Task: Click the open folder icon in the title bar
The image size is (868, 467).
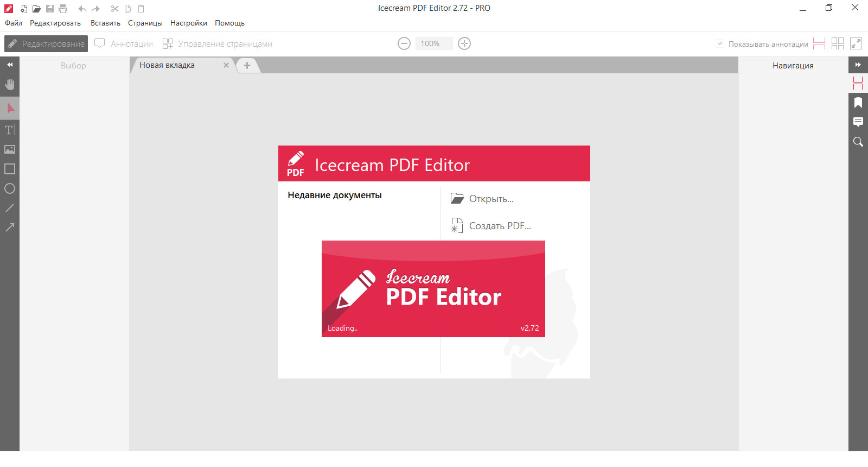Action: click(x=36, y=9)
